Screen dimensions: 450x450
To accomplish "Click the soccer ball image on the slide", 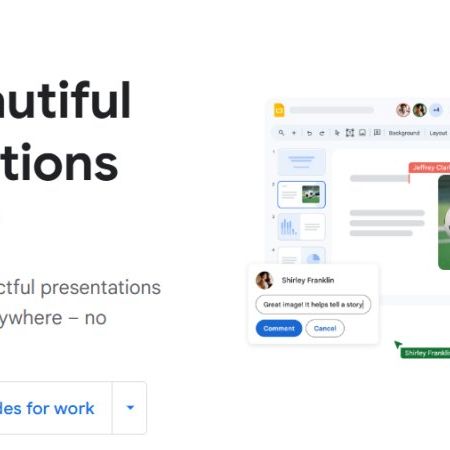I will tap(444, 222).
